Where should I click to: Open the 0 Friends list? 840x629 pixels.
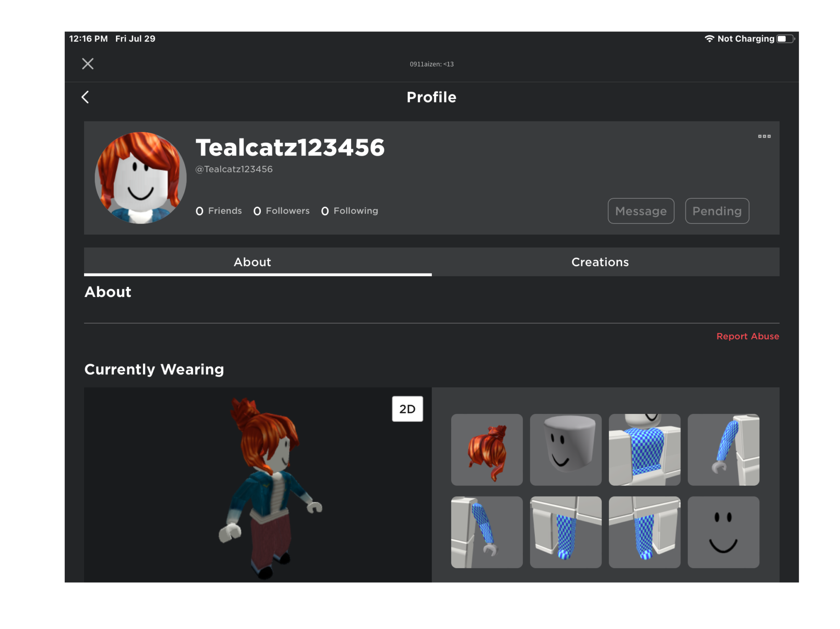click(x=219, y=211)
